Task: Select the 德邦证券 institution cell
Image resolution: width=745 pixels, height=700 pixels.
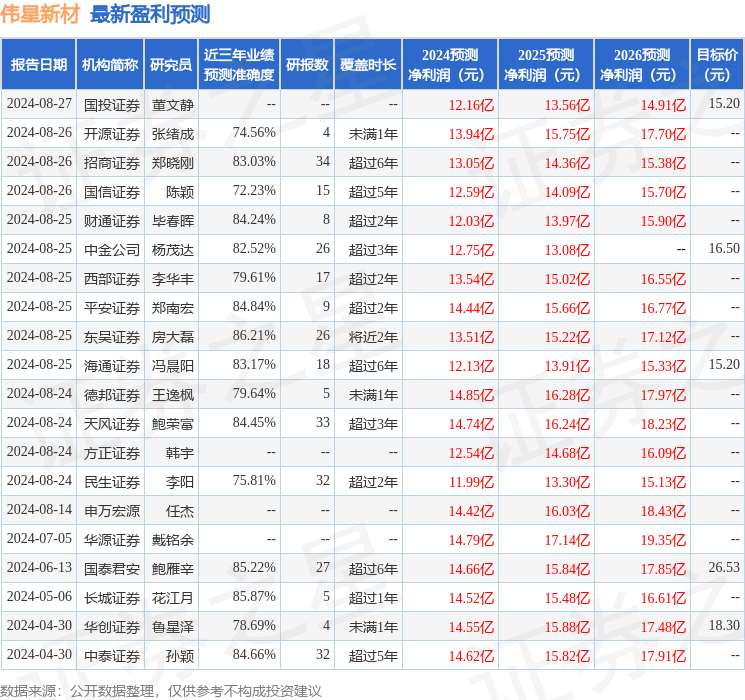Action: (x=112, y=395)
